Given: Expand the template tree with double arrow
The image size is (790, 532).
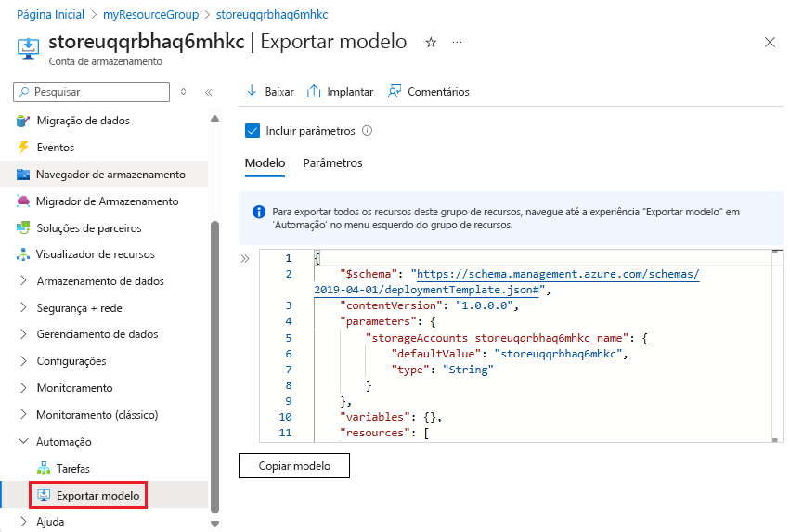Looking at the screenshot, I should tap(245, 259).
